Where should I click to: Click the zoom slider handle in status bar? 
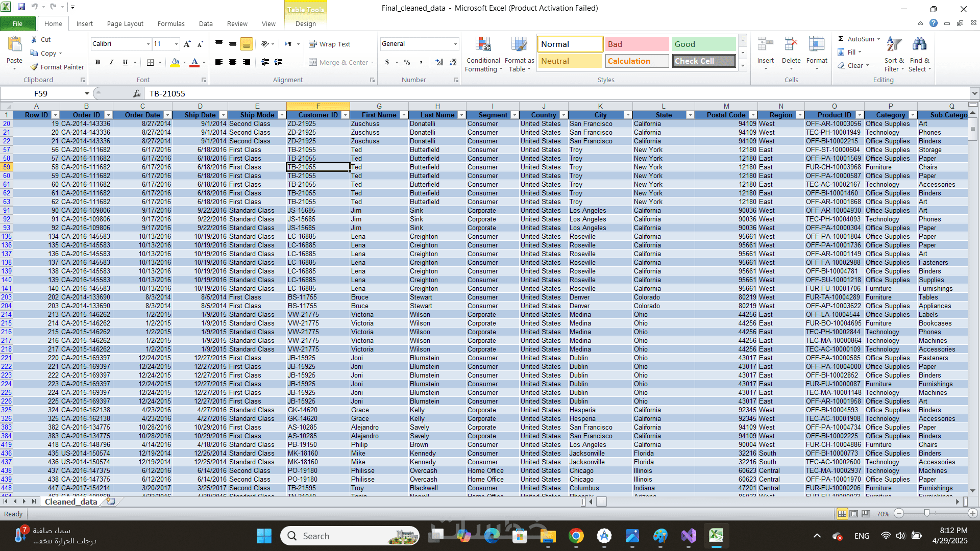click(926, 513)
